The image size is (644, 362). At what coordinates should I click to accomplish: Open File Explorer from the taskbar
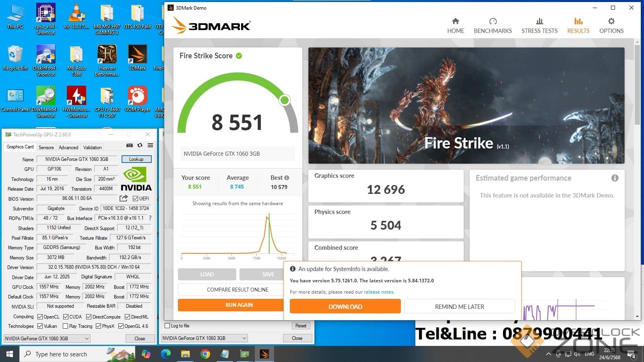tap(185, 354)
